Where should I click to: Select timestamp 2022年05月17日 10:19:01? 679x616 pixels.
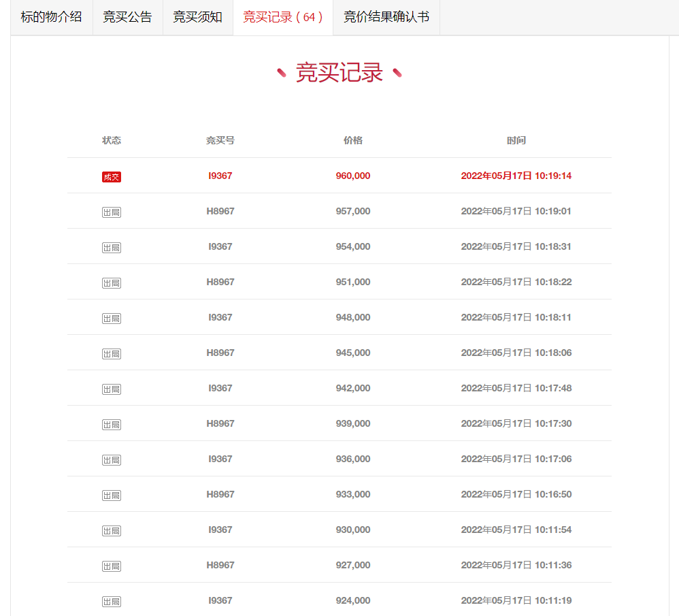pyautogui.click(x=516, y=212)
